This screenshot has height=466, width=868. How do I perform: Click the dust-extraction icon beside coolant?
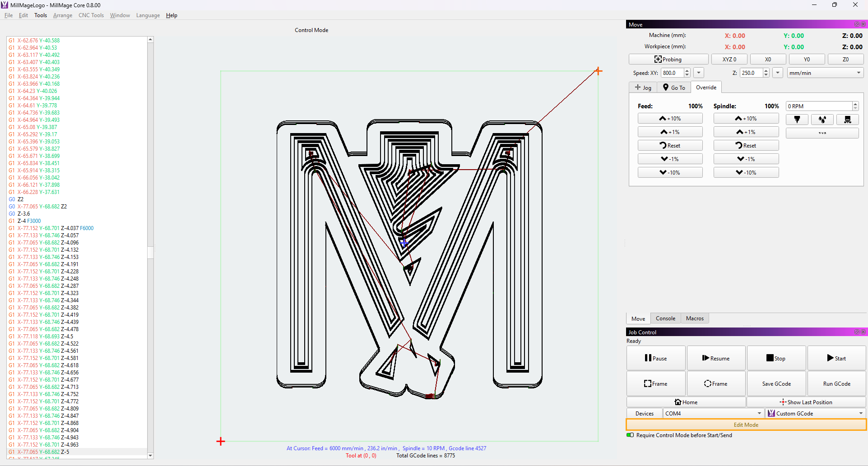tap(847, 120)
